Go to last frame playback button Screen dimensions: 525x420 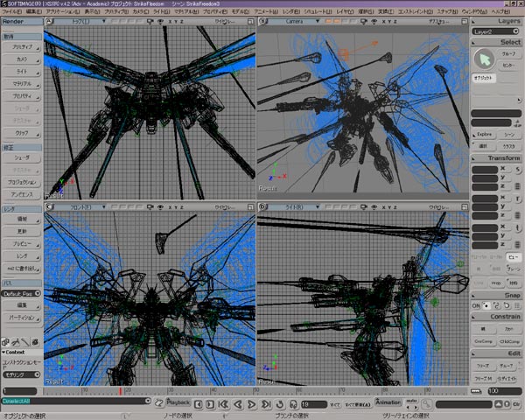pyautogui.click(x=266, y=404)
